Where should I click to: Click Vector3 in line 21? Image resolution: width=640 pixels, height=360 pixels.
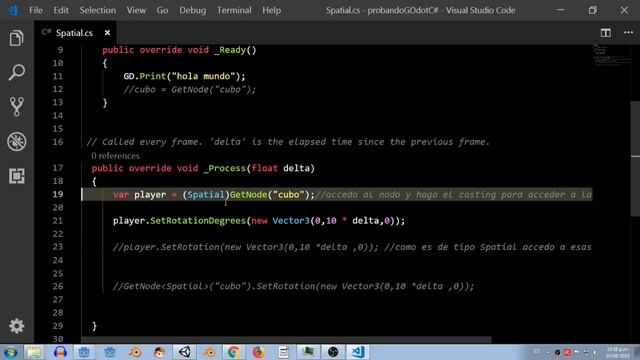coord(291,221)
